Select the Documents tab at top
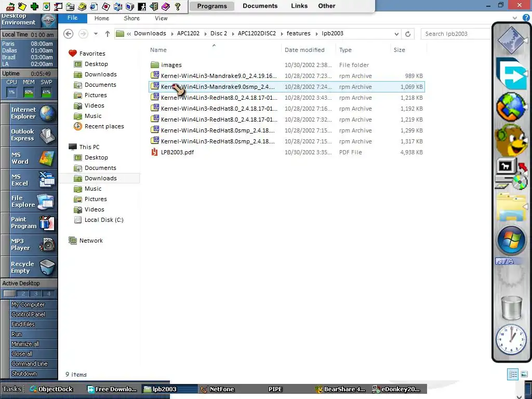Image resolution: width=532 pixels, height=399 pixels. tap(260, 6)
